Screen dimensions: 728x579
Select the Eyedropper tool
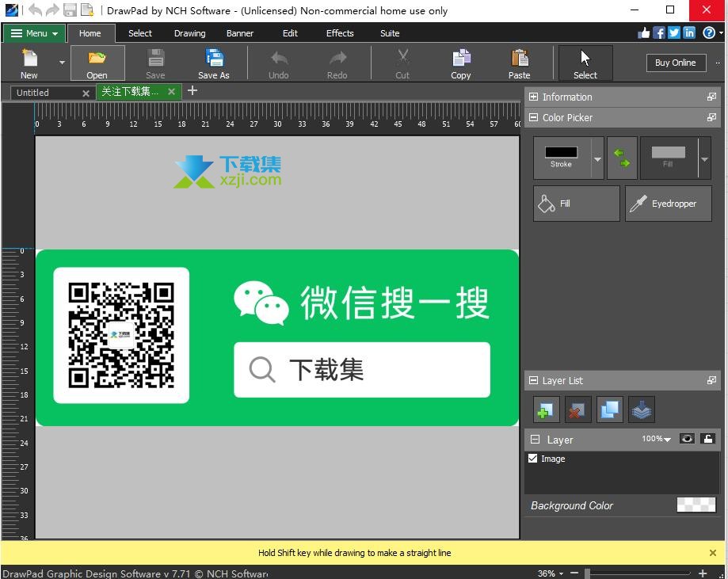coord(668,204)
